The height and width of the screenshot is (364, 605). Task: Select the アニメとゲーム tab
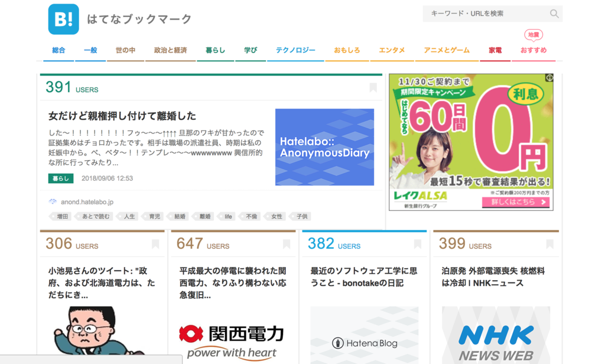click(447, 50)
